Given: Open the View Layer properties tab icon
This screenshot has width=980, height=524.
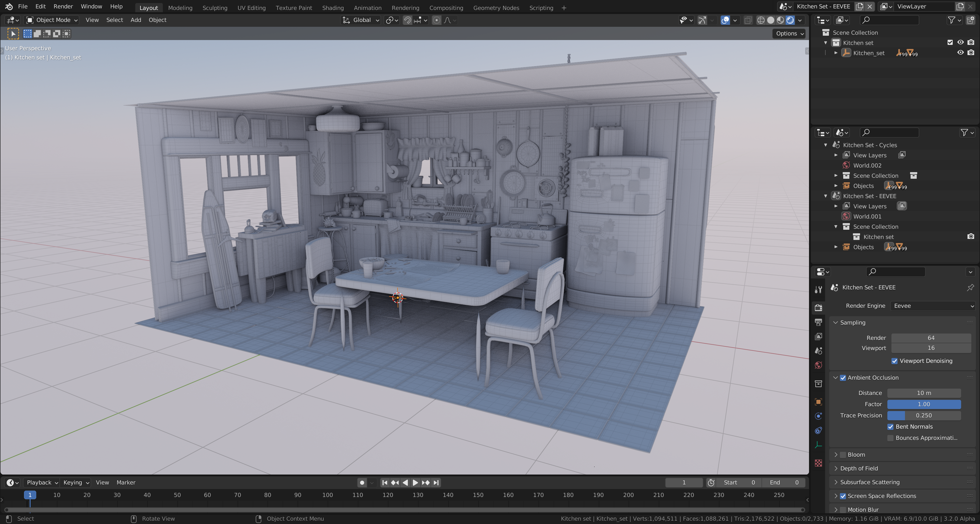Looking at the screenshot, I should tap(818, 336).
